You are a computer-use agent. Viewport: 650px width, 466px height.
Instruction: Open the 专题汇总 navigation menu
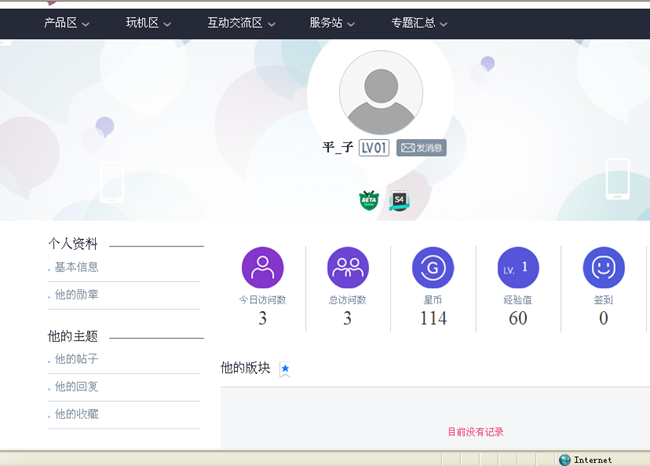pyautogui.click(x=419, y=23)
